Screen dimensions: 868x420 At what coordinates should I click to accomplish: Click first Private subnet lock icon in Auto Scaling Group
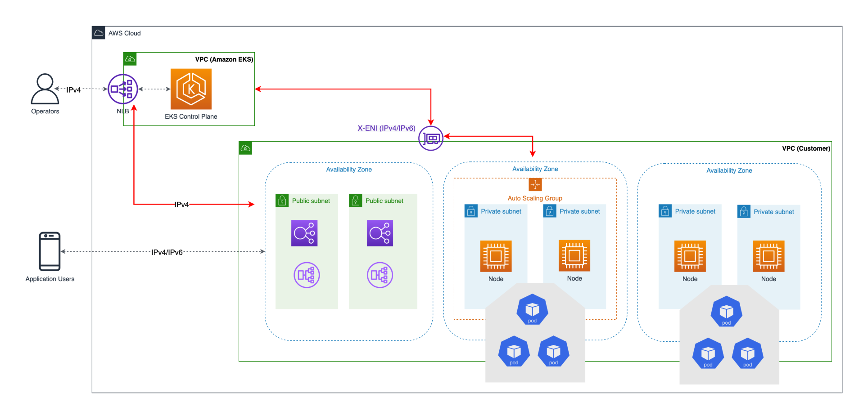coord(471,211)
